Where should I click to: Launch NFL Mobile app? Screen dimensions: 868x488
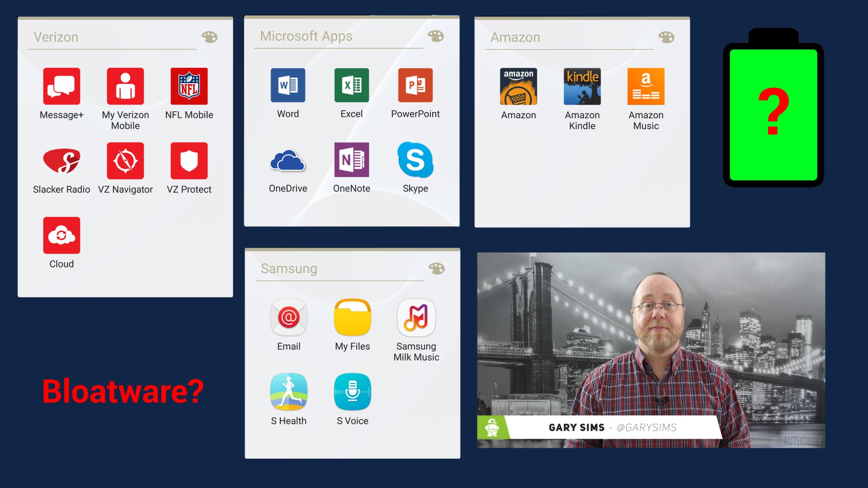(189, 86)
